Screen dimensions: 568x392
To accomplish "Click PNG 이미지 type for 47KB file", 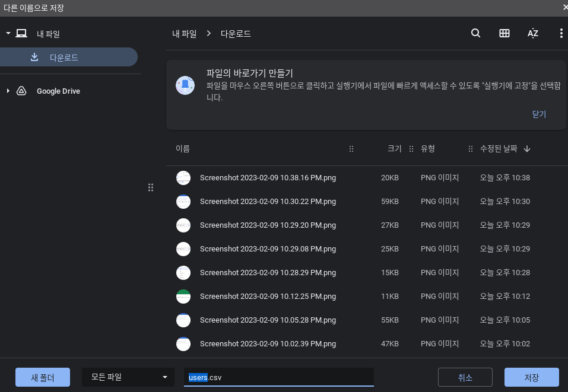I will point(440,344).
